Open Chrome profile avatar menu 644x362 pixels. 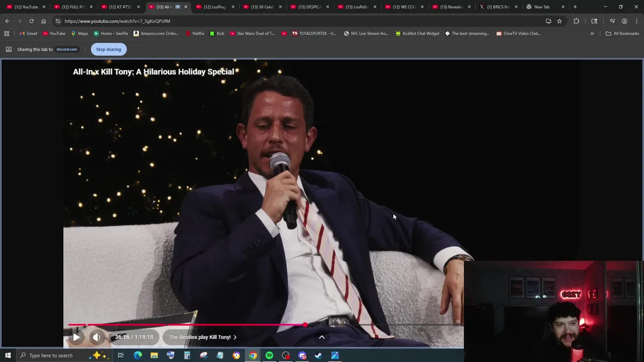click(x=624, y=21)
